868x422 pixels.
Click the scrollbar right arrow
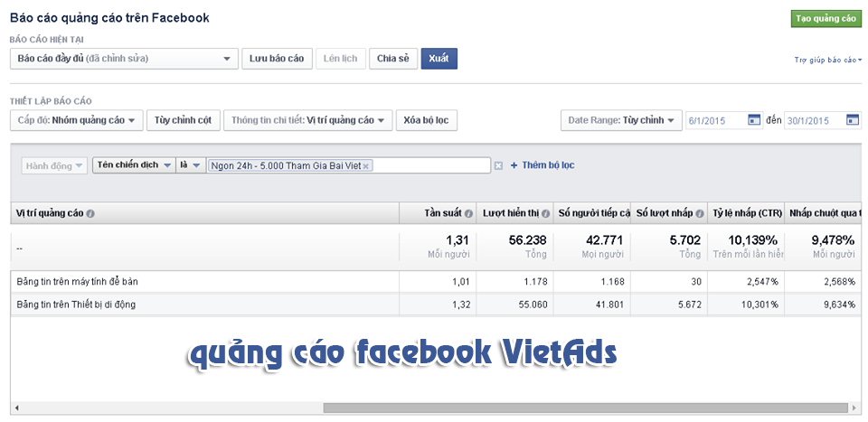[x=856, y=408]
